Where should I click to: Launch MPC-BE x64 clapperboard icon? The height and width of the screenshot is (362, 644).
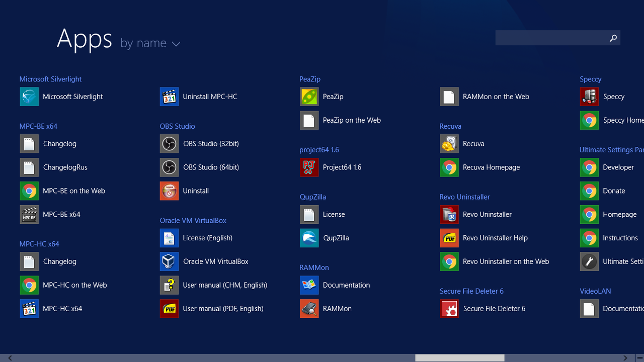(29, 214)
